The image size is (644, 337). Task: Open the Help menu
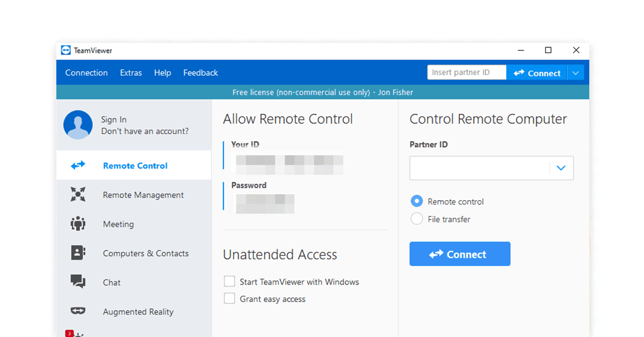163,73
